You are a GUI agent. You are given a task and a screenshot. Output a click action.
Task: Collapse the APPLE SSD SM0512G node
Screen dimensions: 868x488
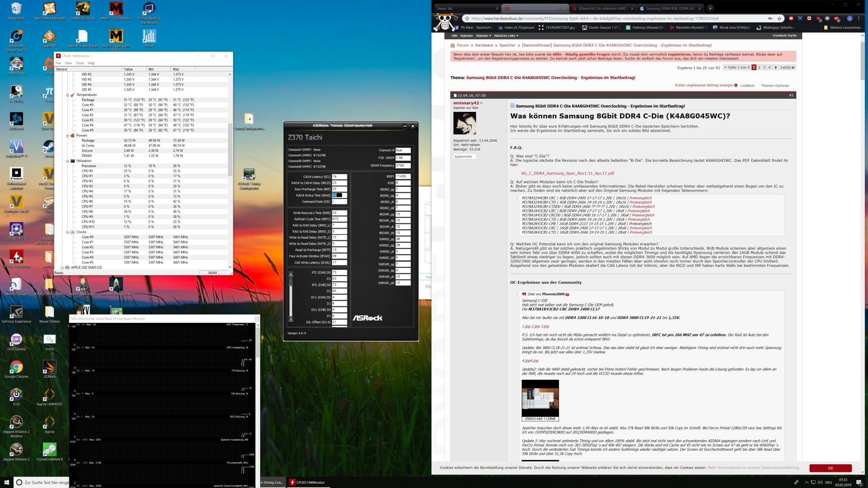pyautogui.click(x=62, y=268)
